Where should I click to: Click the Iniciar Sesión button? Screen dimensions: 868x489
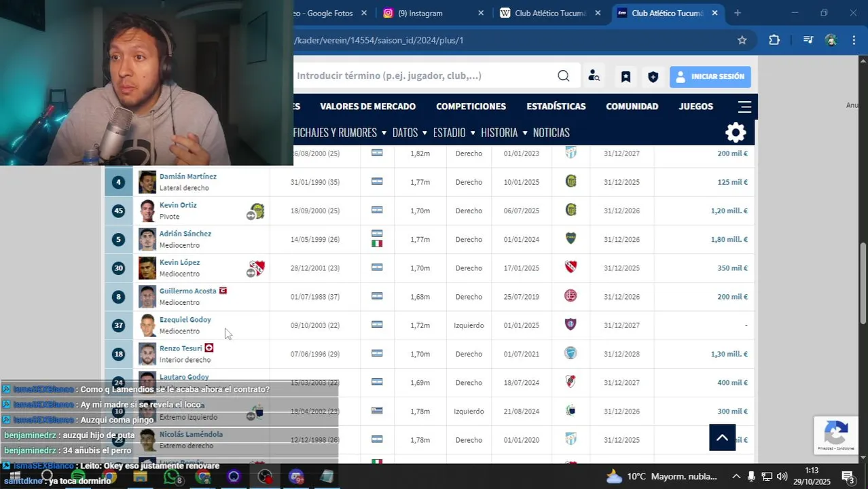(710, 77)
